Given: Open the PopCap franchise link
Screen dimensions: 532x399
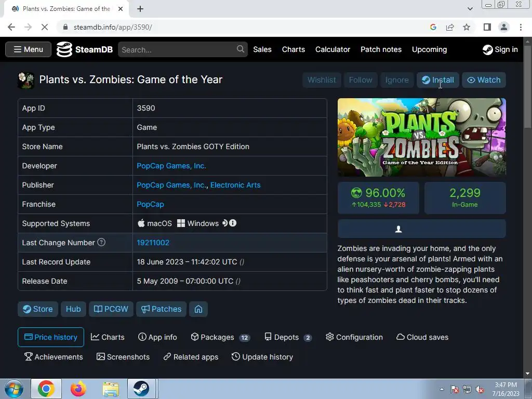Looking at the screenshot, I should click(150, 204).
